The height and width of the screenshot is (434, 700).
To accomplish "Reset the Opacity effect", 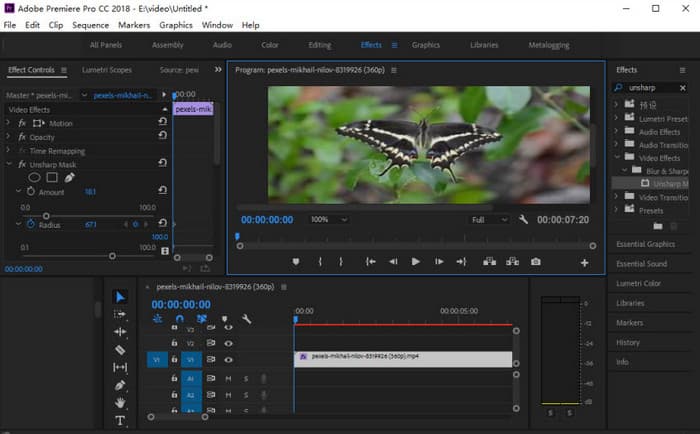I will (x=162, y=135).
